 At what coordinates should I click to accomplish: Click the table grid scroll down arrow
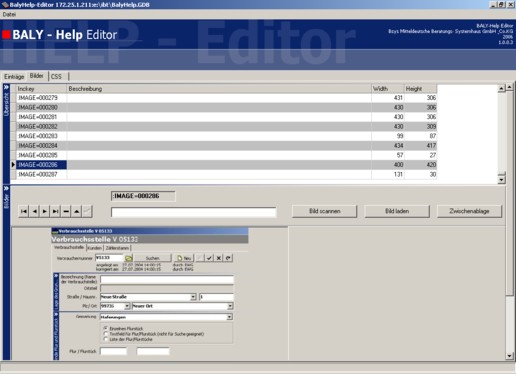501,180
